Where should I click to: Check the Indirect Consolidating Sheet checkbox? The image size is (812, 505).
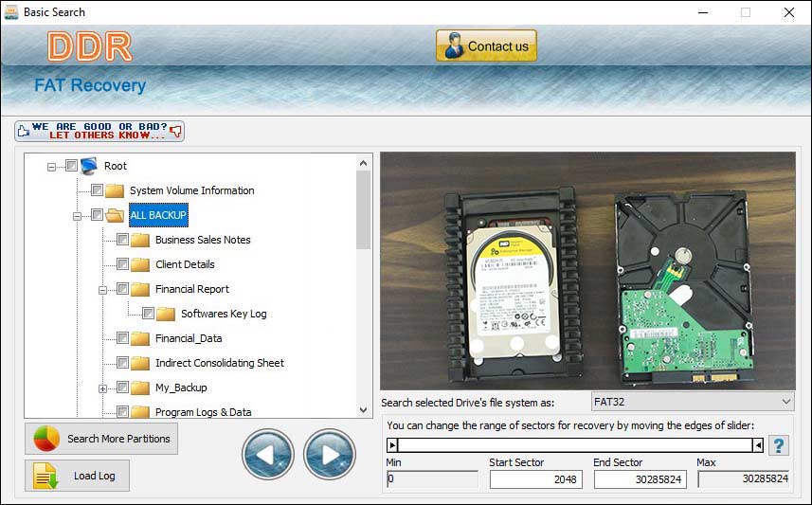point(122,362)
